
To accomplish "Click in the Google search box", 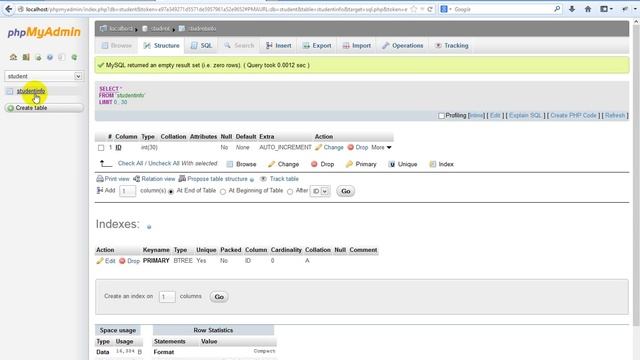I will tap(502, 9).
